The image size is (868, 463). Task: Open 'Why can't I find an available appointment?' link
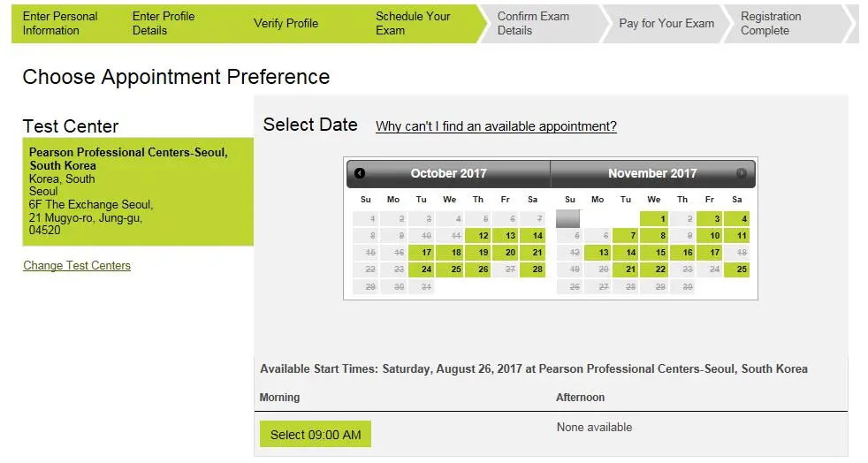pos(496,126)
